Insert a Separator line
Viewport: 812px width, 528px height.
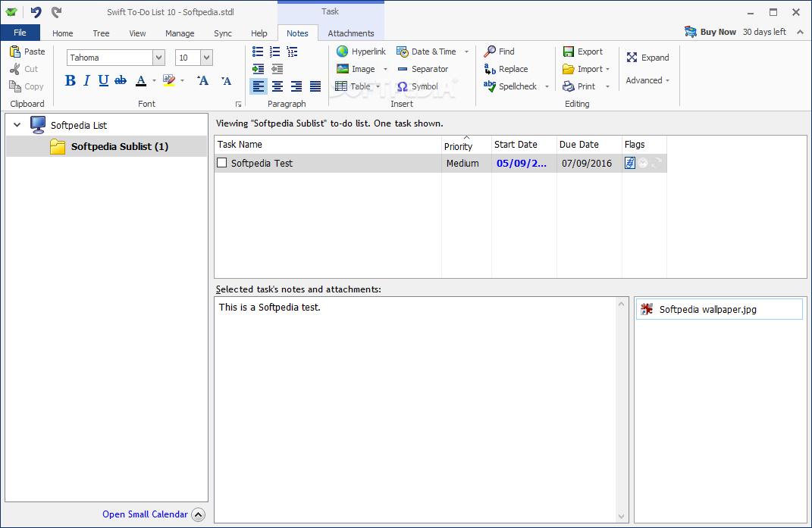(x=422, y=69)
